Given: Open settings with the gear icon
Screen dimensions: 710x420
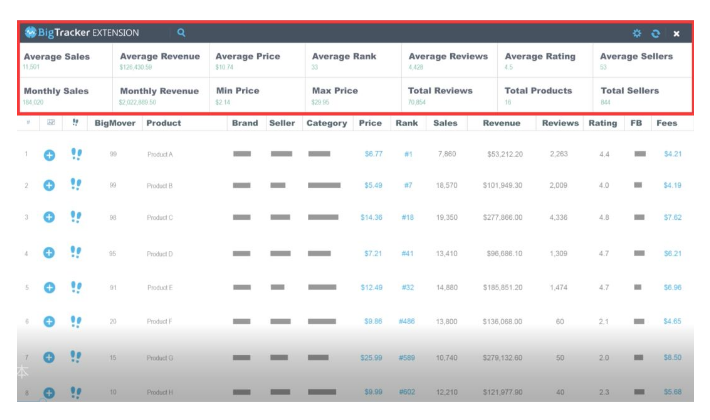Looking at the screenshot, I should tap(637, 33).
